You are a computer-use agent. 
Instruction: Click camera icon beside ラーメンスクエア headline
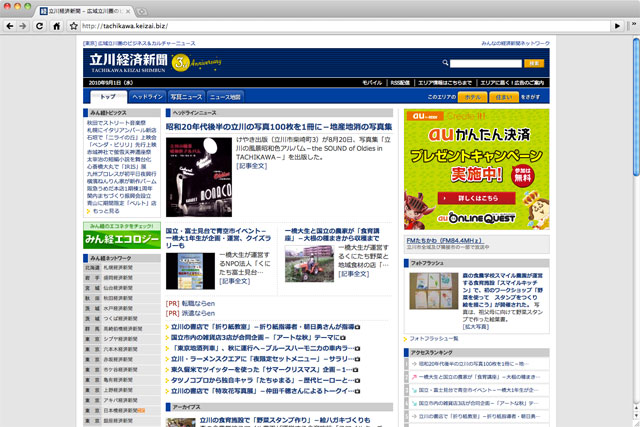pyautogui.click(x=357, y=359)
